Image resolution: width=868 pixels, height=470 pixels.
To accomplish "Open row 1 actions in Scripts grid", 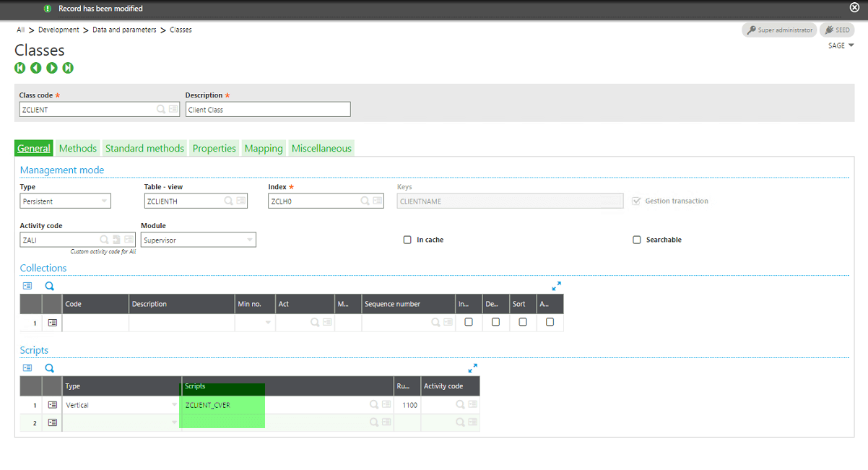I will click(x=52, y=405).
